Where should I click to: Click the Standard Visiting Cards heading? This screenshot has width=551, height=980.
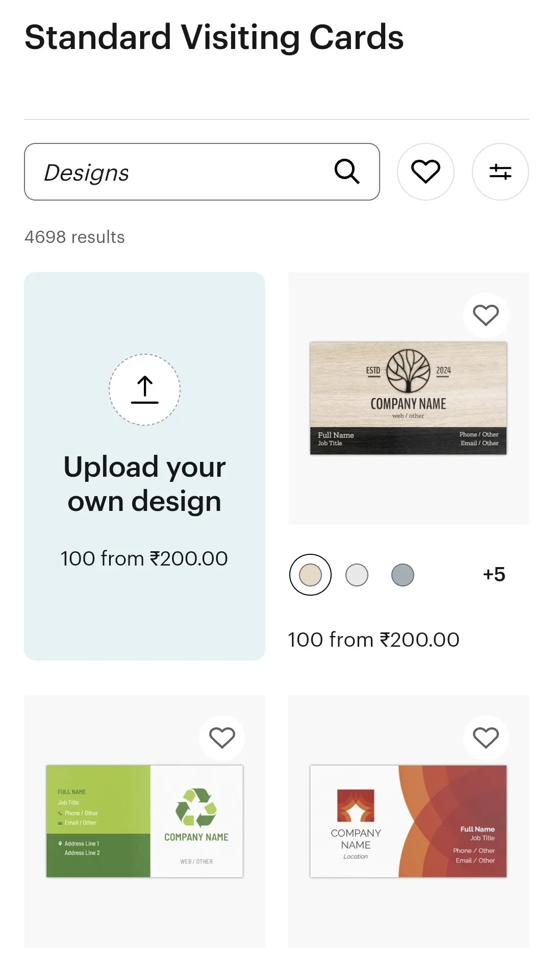214,37
